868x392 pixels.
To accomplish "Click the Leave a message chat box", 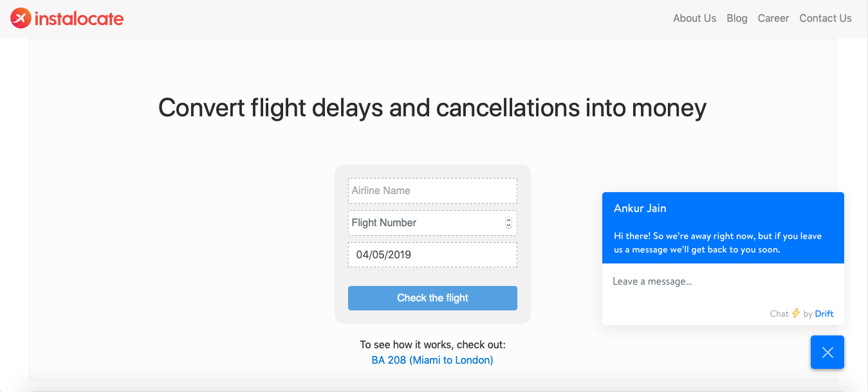I will (x=723, y=281).
